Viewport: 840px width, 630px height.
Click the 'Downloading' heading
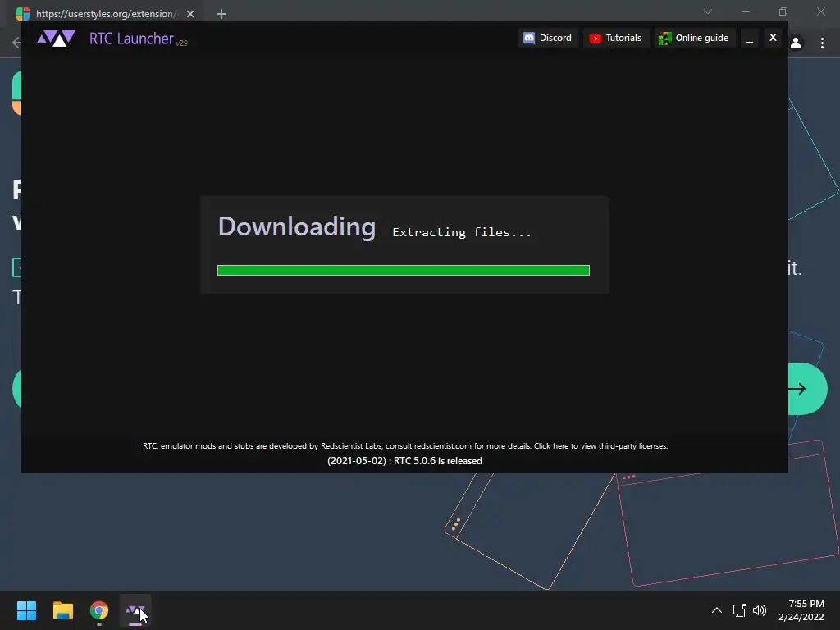coord(297,227)
